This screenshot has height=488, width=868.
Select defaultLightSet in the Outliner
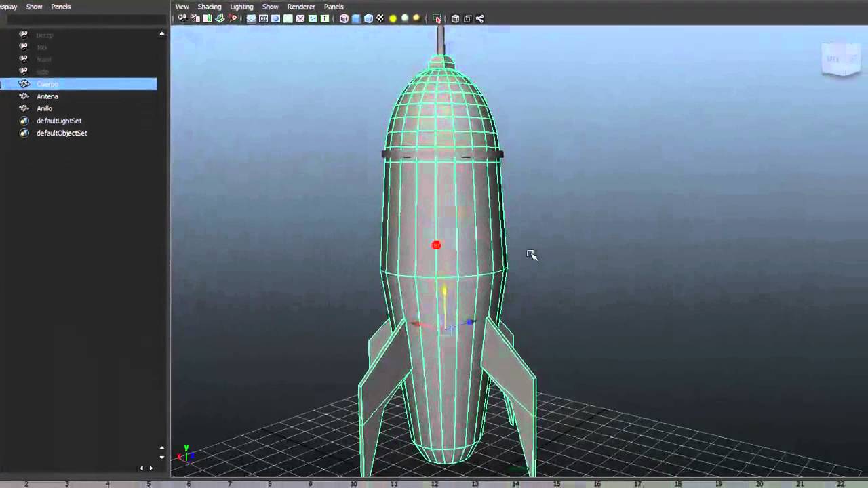pos(59,121)
